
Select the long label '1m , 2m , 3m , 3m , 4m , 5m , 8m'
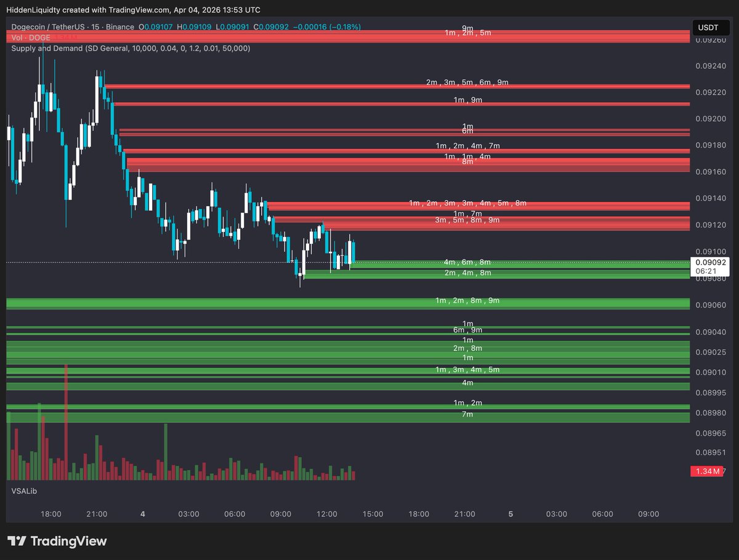click(467, 203)
